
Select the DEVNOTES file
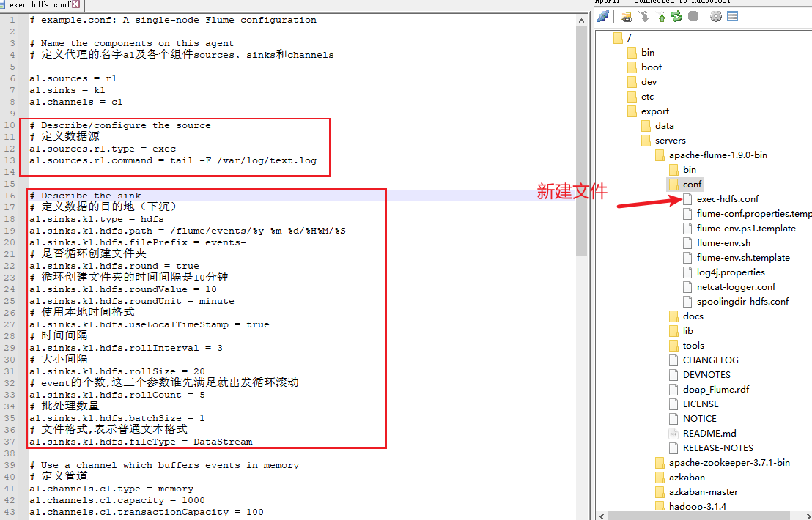706,375
